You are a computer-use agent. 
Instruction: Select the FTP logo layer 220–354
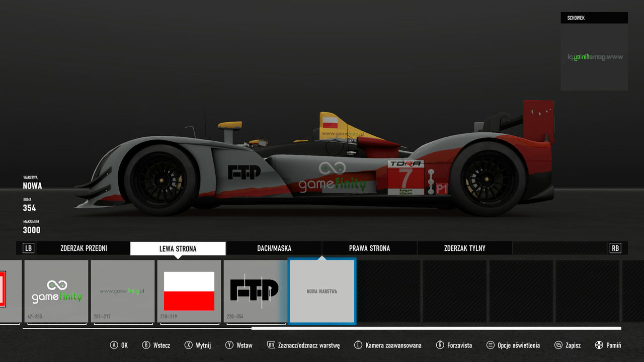tap(255, 291)
